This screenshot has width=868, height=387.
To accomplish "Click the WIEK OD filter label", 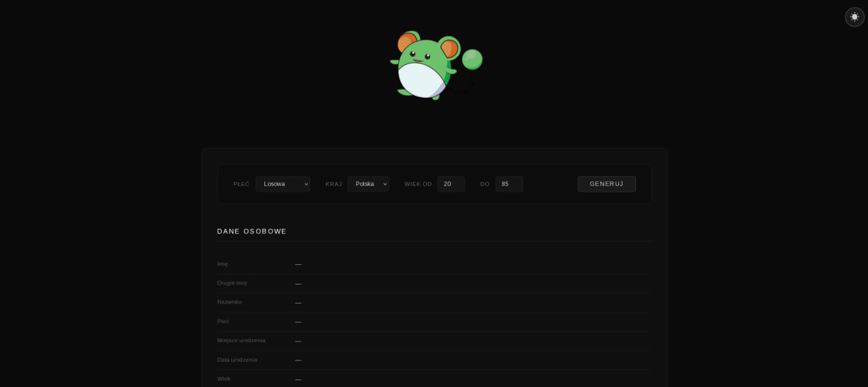I will point(418,184).
